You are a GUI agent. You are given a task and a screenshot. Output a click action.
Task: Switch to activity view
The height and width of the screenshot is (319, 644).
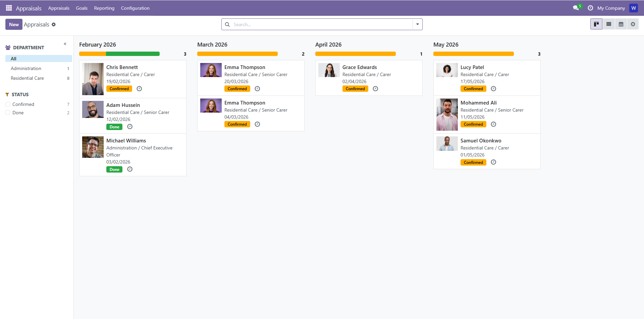point(633,24)
